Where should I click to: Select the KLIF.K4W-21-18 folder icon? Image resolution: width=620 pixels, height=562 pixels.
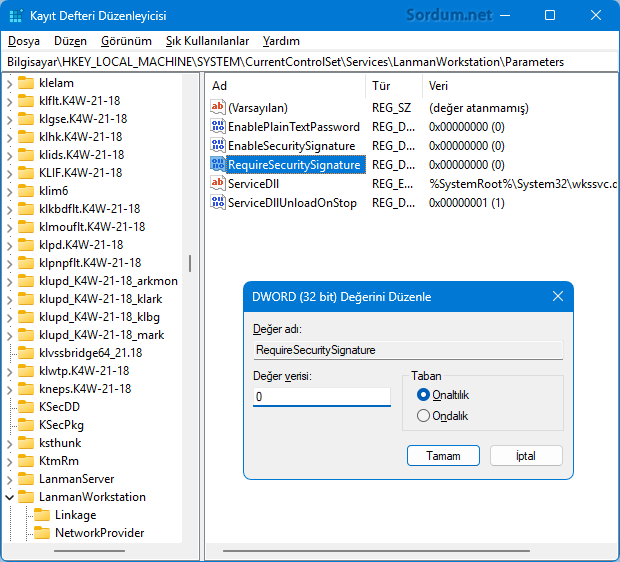pos(26,172)
